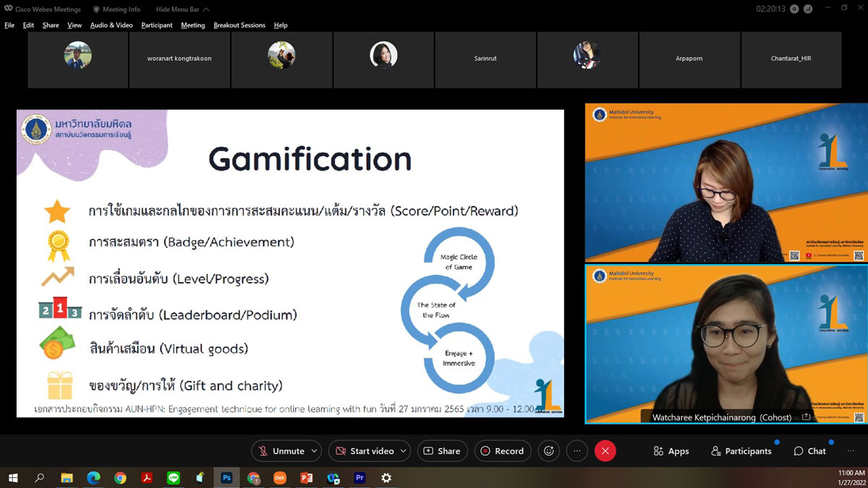Screen dimensions: 868x488
Task: Open the Chat panel
Action: point(809,451)
